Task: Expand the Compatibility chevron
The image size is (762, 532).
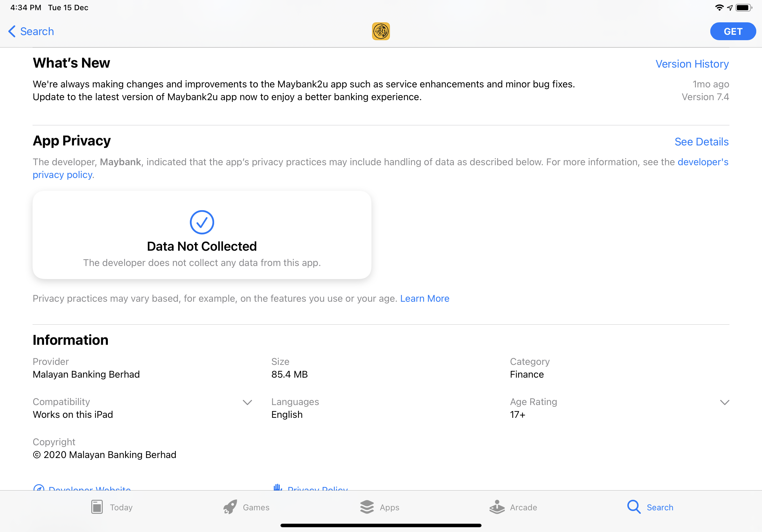Action: click(x=247, y=402)
